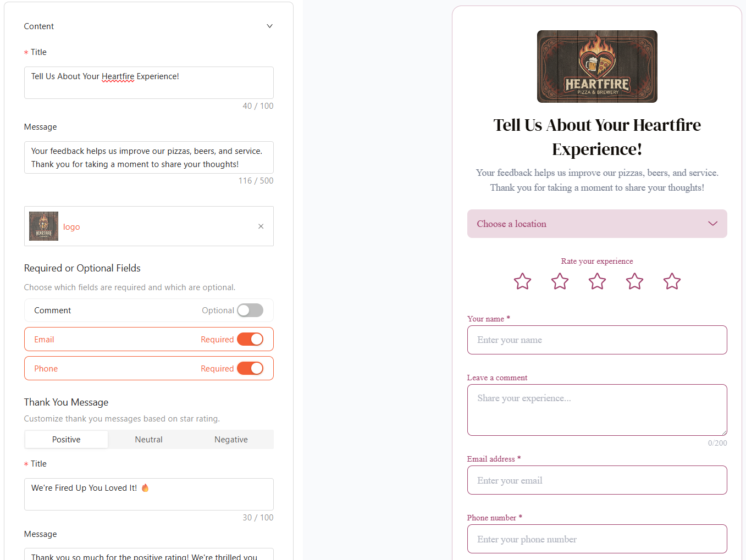Toggle the Comment field to required
Screen dimensions: 746x560
point(250,311)
